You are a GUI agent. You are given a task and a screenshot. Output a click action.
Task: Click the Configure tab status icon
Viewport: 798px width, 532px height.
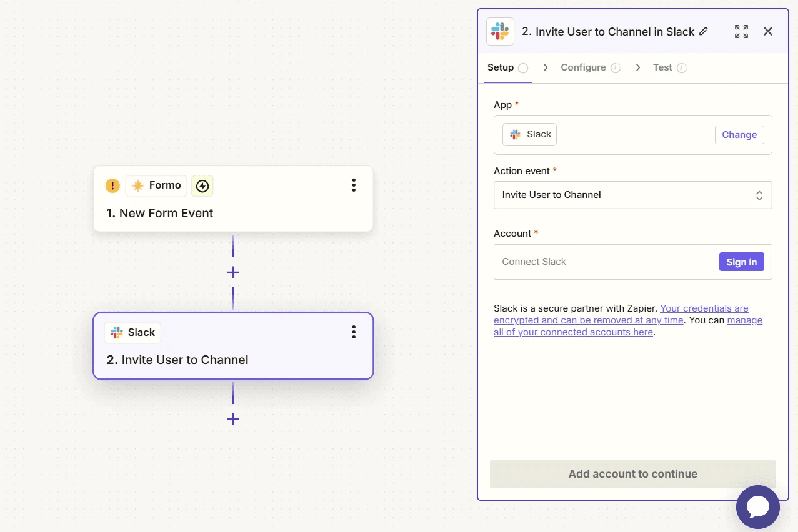click(616, 68)
